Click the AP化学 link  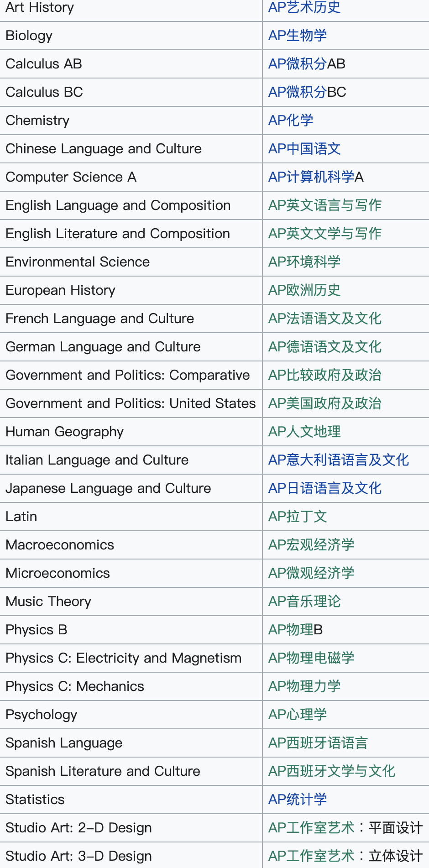(x=291, y=120)
